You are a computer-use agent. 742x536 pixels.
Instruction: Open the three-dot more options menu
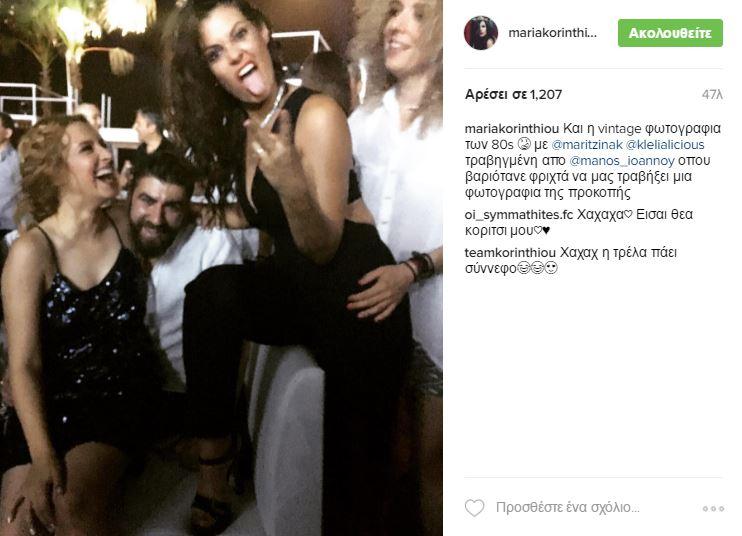click(713, 509)
